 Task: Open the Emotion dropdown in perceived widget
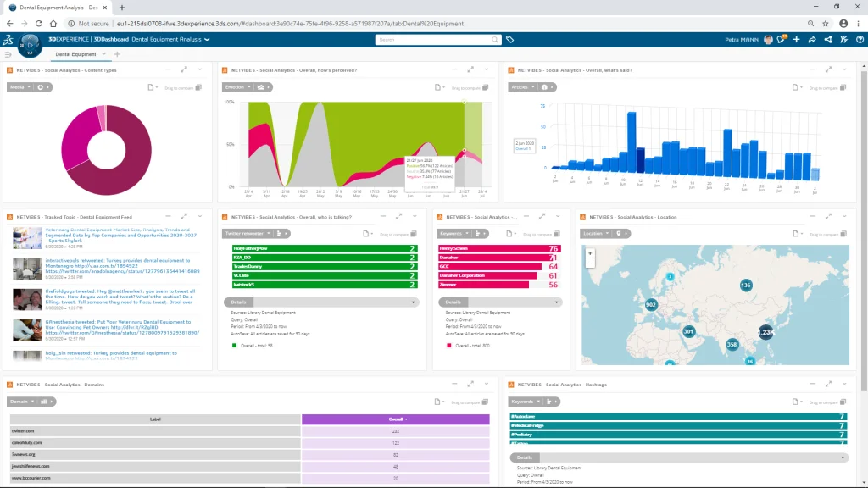tap(238, 87)
